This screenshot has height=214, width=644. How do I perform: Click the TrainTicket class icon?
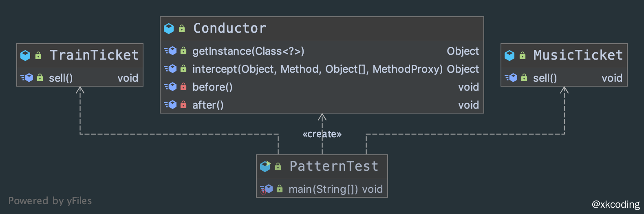tap(25, 56)
